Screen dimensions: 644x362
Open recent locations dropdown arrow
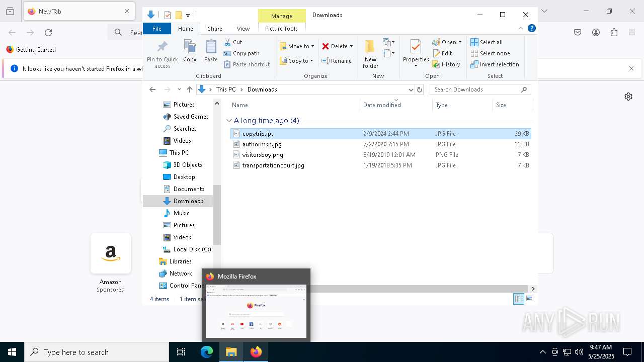click(x=179, y=89)
